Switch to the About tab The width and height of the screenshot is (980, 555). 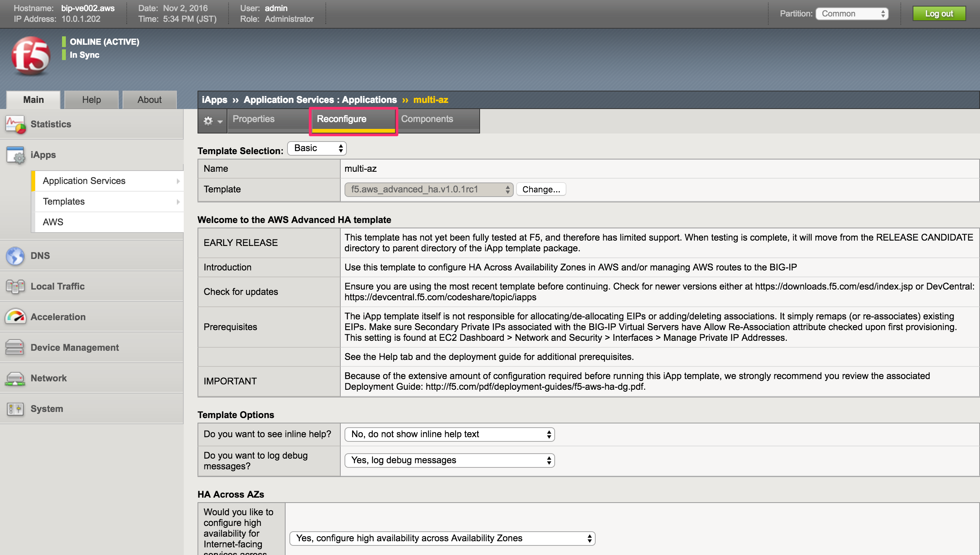(x=150, y=100)
